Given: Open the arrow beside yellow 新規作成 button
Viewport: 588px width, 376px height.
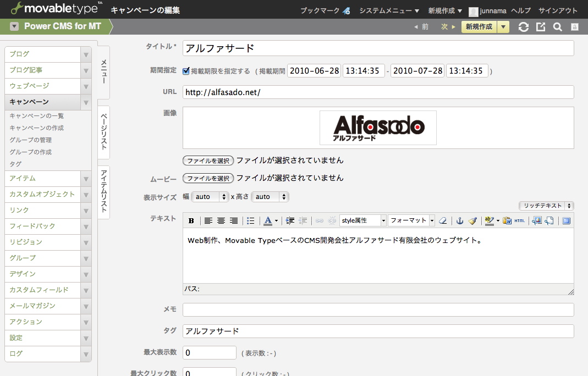Looking at the screenshot, I should coord(503,27).
